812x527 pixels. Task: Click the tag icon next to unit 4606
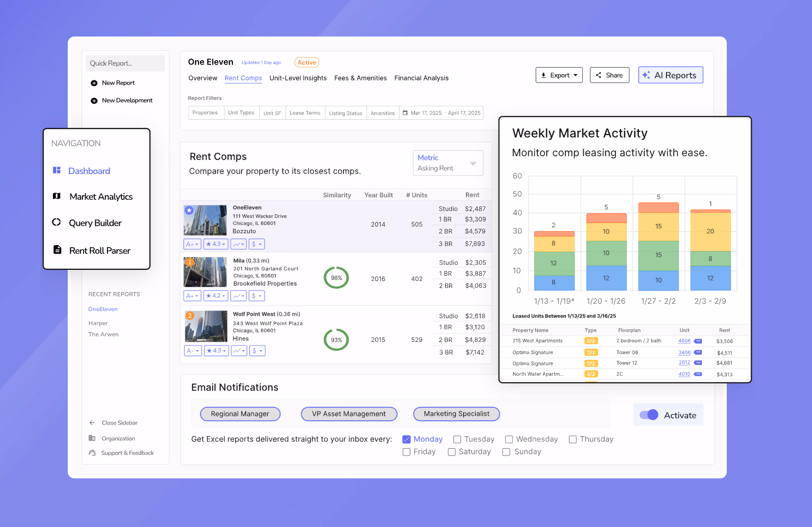pyautogui.click(x=698, y=341)
